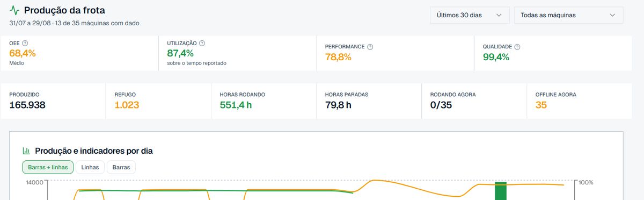Image resolution: width=644 pixels, height=200 pixels.
Task: Select the Barras + linhas chart view
Action: tap(48, 167)
